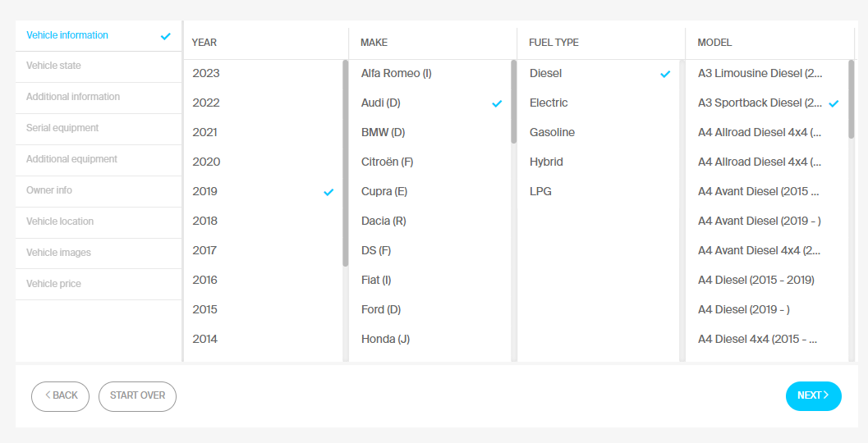Click the MODEL list scrollbar
This screenshot has height=443, width=868.
[852, 99]
